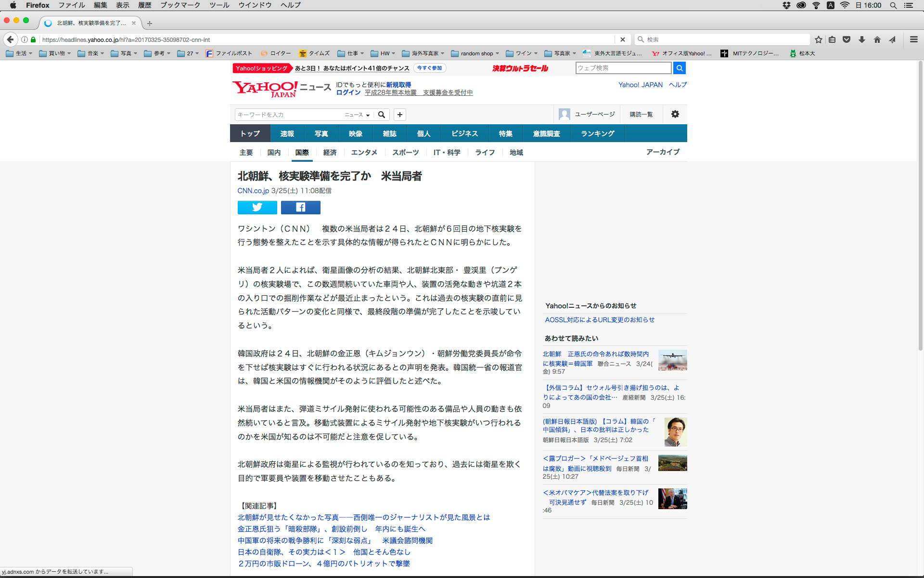924x578 pixels.
Task: Go to Firefox home page icon
Action: point(877,39)
